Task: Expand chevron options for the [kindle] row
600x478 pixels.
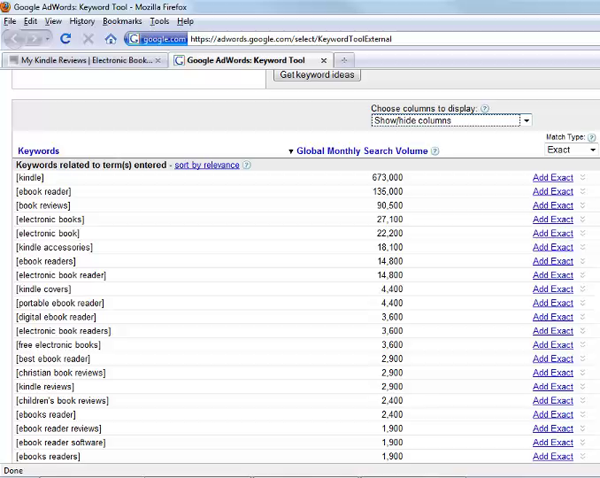Action: (x=582, y=178)
